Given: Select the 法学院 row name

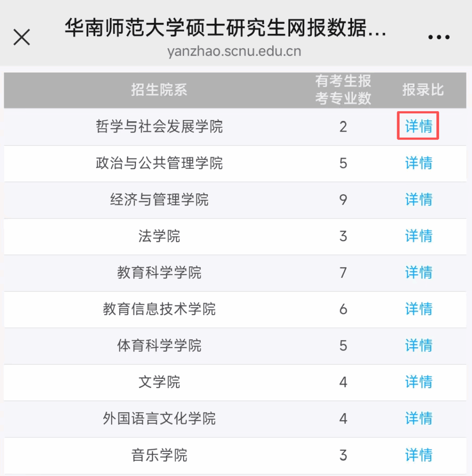Looking at the screenshot, I should pyautogui.click(x=159, y=236).
